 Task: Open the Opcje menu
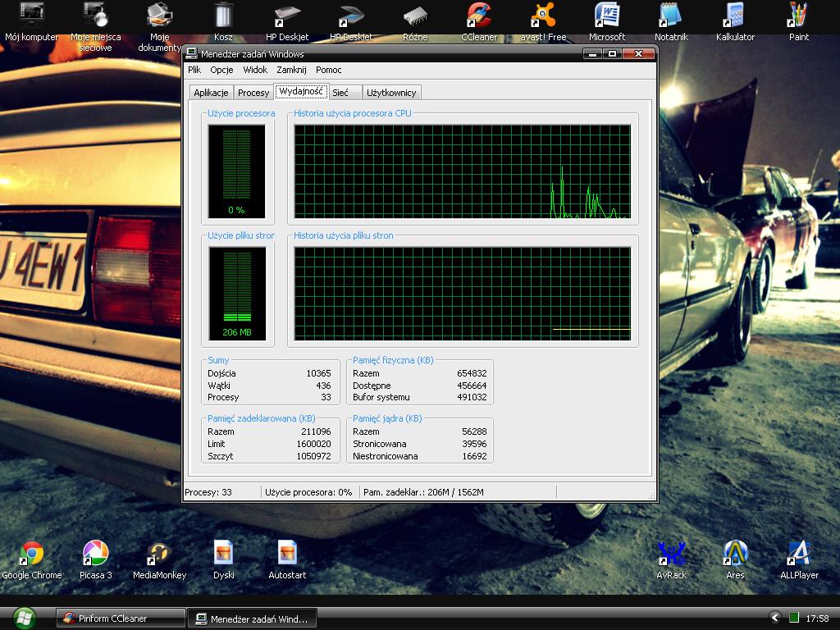(221, 70)
